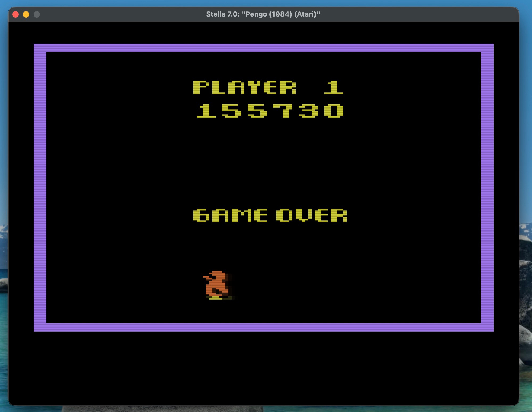Click the Stella 7.0 Pengo window title
Viewport: 532px width, 412px height.
coord(263,14)
